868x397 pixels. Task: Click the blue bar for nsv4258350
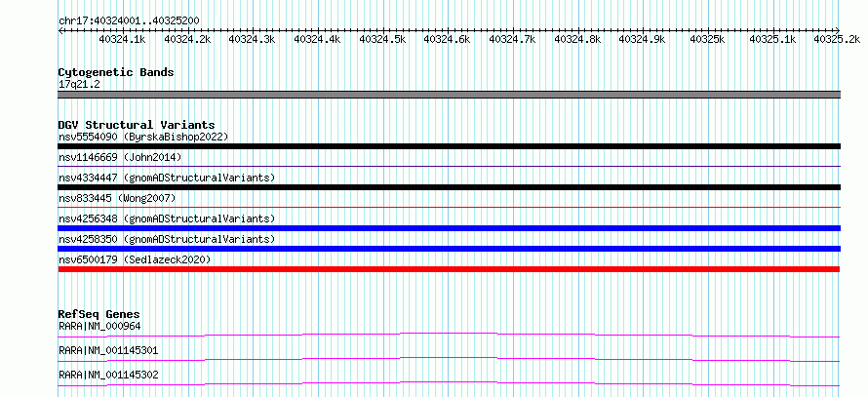[x=450, y=249]
